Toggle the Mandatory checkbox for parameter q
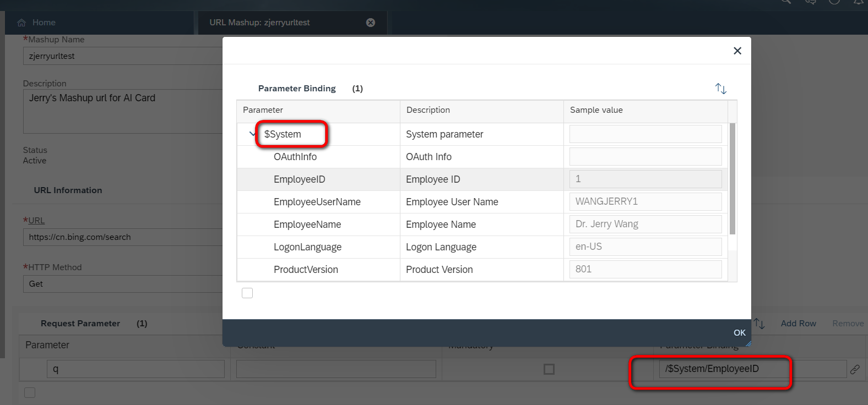The height and width of the screenshot is (405, 868). [549, 369]
